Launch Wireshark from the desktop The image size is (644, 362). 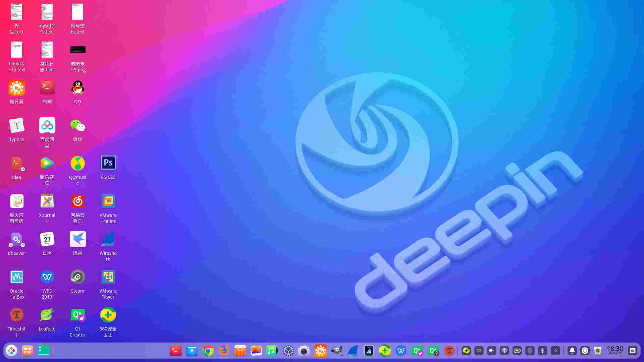108,239
